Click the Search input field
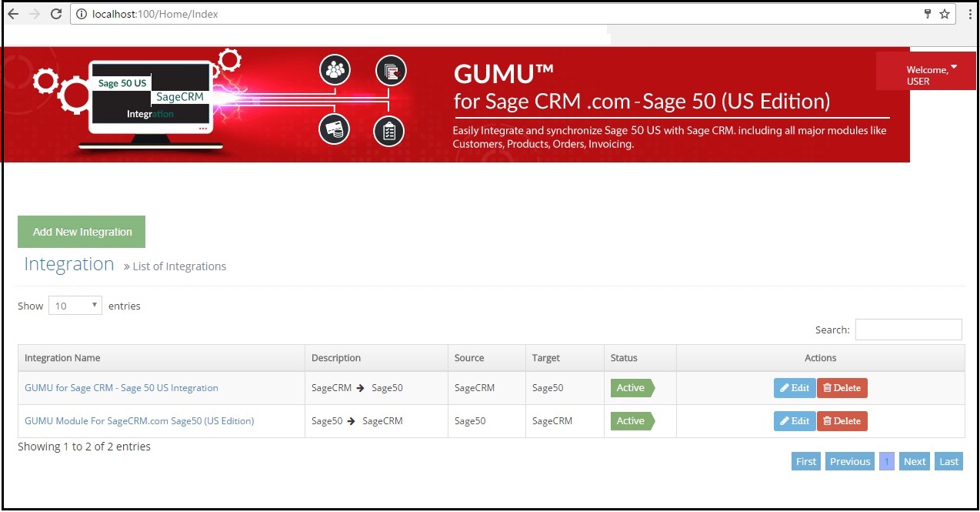This screenshot has height=512, width=980. click(908, 330)
